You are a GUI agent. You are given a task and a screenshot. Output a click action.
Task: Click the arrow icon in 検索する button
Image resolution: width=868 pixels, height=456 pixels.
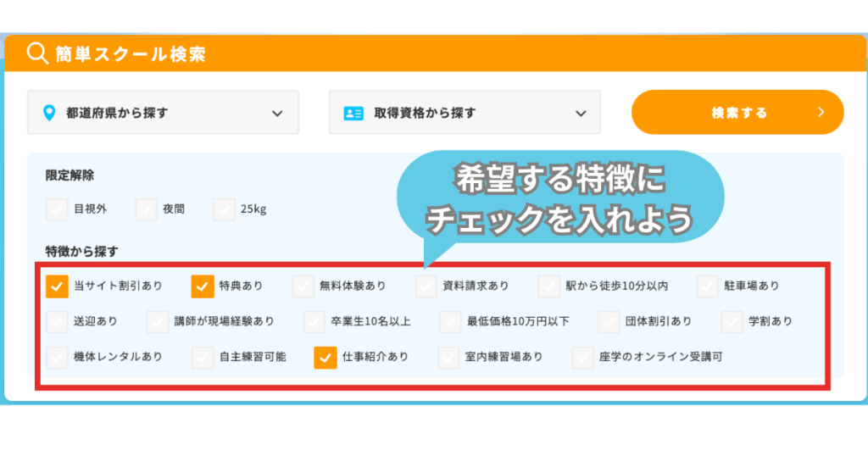pyautogui.click(x=820, y=113)
